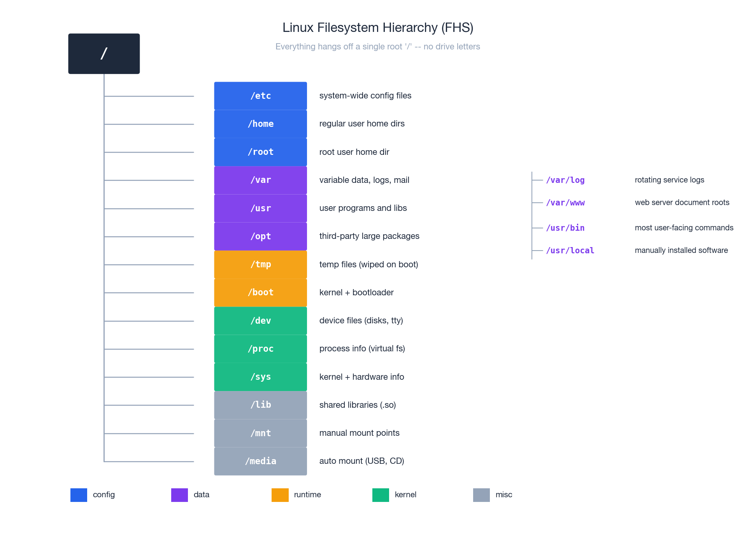
Task: Click the /usr/local subdirectory label
Action: coord(570,251)
